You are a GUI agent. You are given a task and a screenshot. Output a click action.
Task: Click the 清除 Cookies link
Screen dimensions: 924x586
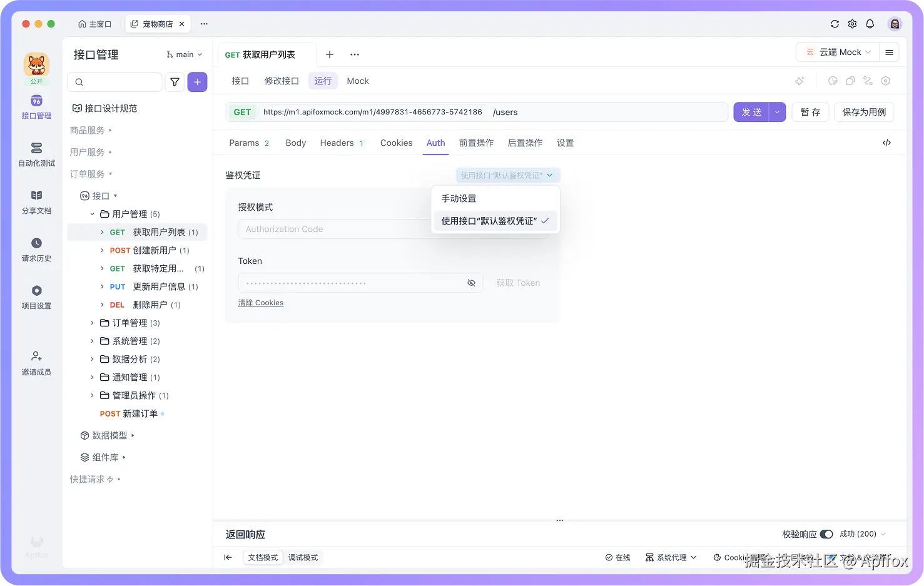click(261, 303)
